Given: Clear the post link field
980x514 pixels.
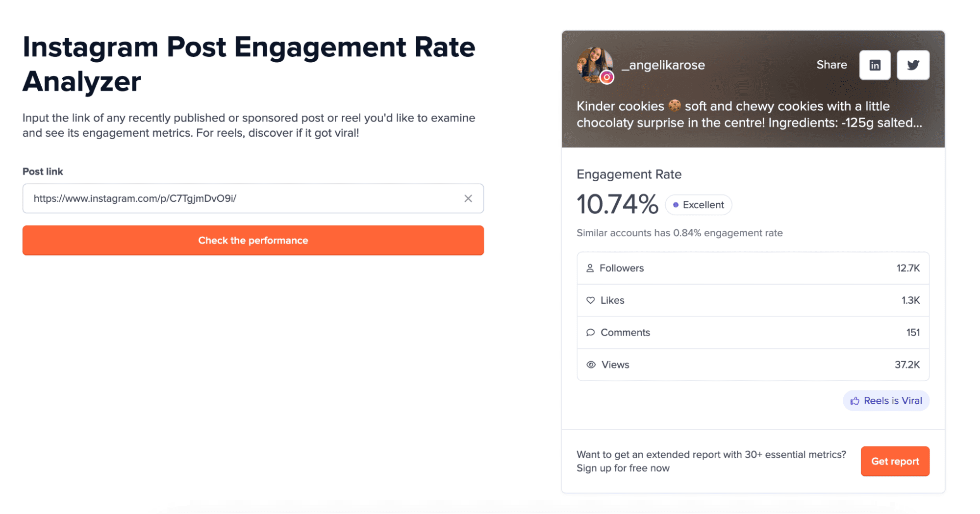Looking at the screenshot, I should (x=468, y=198).
